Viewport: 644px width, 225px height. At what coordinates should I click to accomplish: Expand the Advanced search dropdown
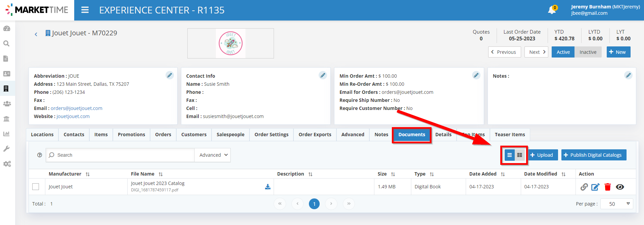pyautogui.click(x=213, y=155)
